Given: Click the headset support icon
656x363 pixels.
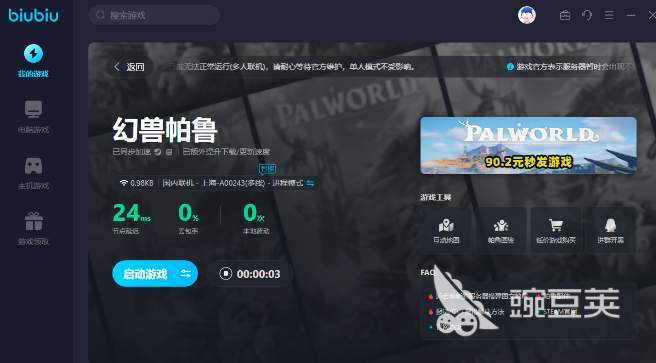Looking at the screenshot, I should (x=587, y=15).
